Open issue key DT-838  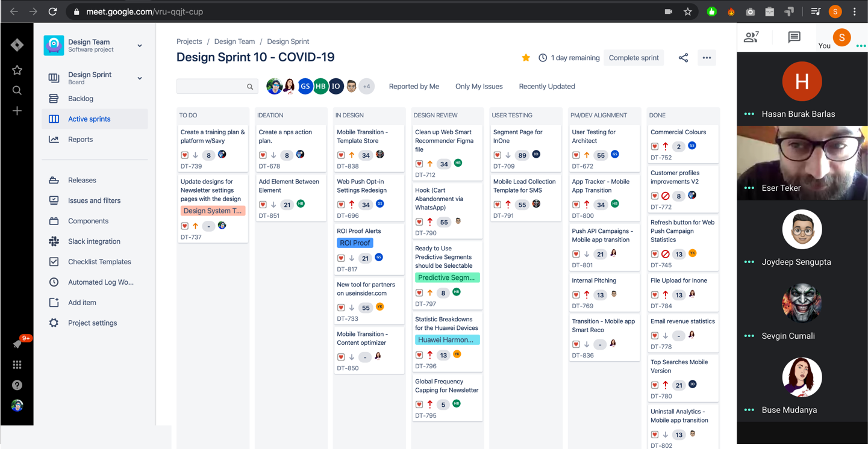(348, 166)
